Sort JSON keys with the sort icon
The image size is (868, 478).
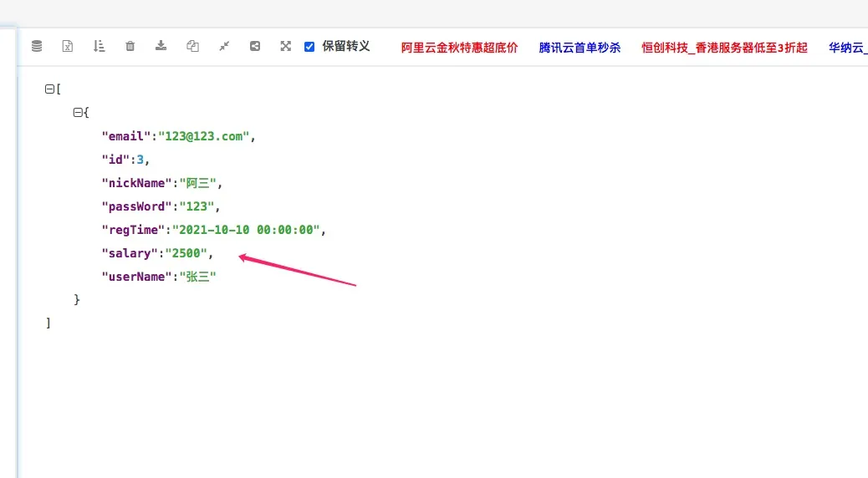99,46
